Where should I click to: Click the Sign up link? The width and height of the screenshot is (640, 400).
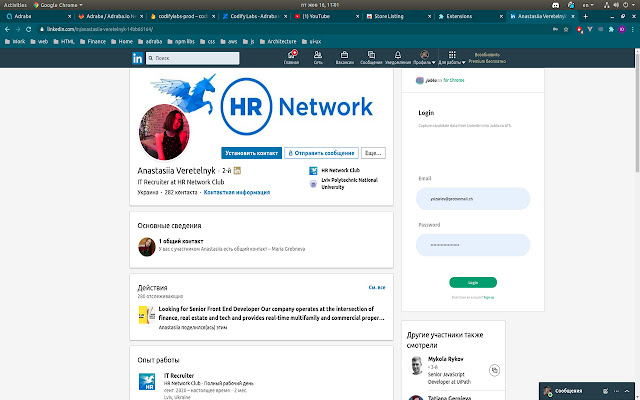tap(489, 298)
